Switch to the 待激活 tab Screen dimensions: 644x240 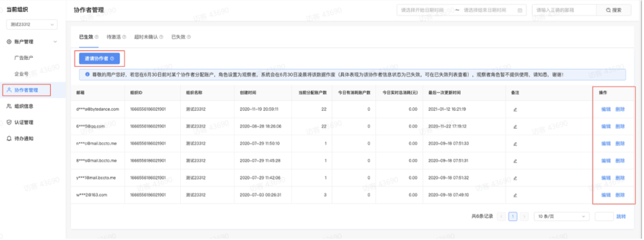(113, 37)
